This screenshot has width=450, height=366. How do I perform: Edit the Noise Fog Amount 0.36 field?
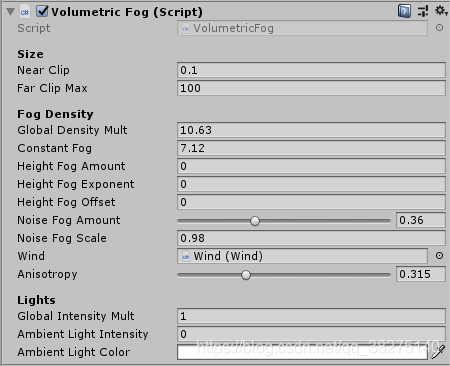[x=421, y=220]
